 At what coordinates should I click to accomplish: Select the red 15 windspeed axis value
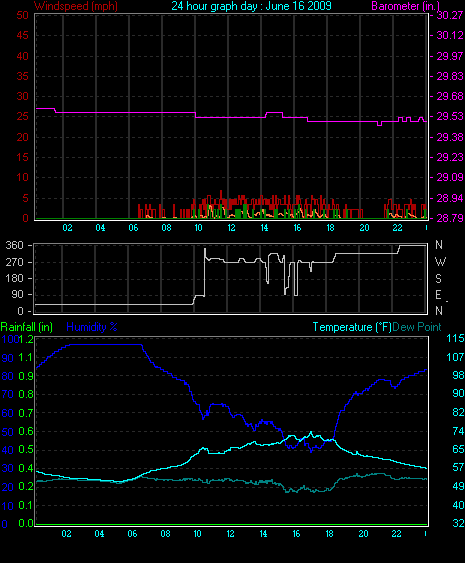[x=22, y=157]
